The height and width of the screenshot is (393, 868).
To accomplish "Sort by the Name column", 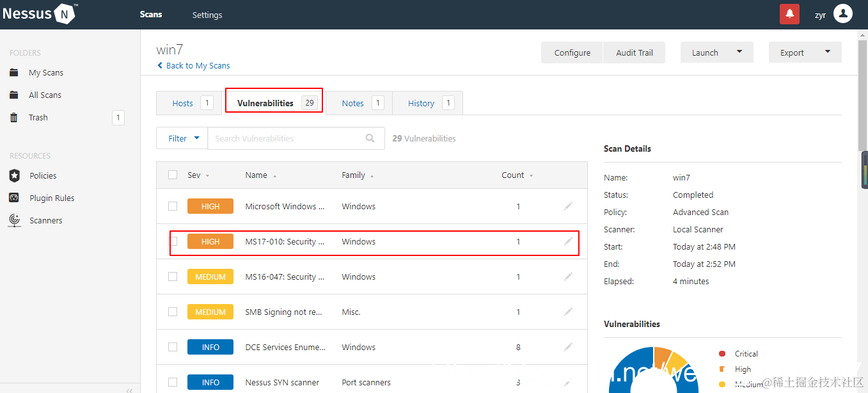I will click(261, 175).
